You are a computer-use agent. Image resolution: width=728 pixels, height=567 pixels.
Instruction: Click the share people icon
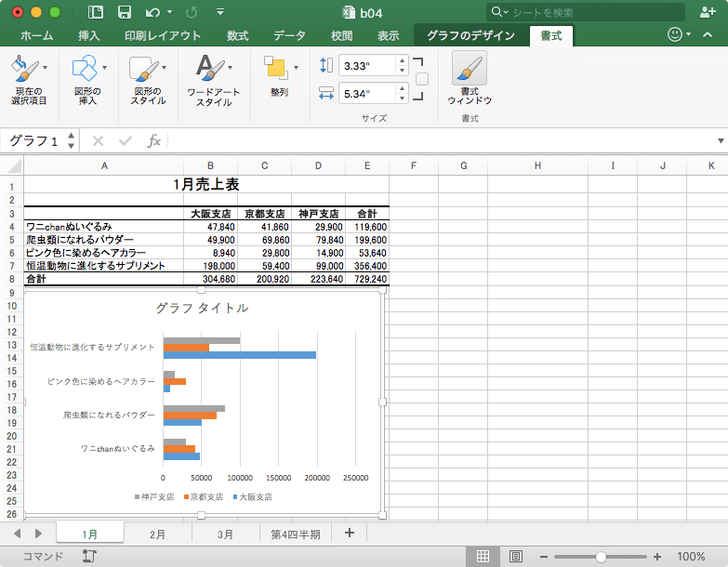pyautogui.click(x=708, y=12)
